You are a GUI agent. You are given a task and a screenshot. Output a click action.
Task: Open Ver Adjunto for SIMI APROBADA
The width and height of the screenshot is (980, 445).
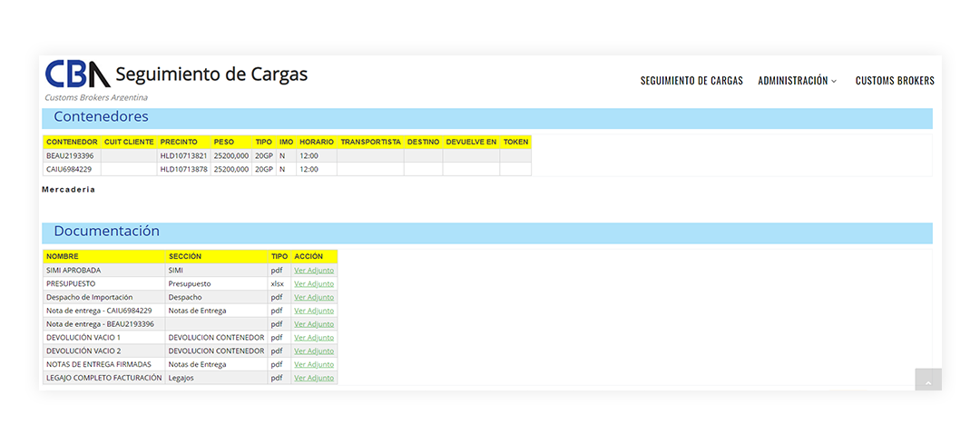(x=314, y=271)
